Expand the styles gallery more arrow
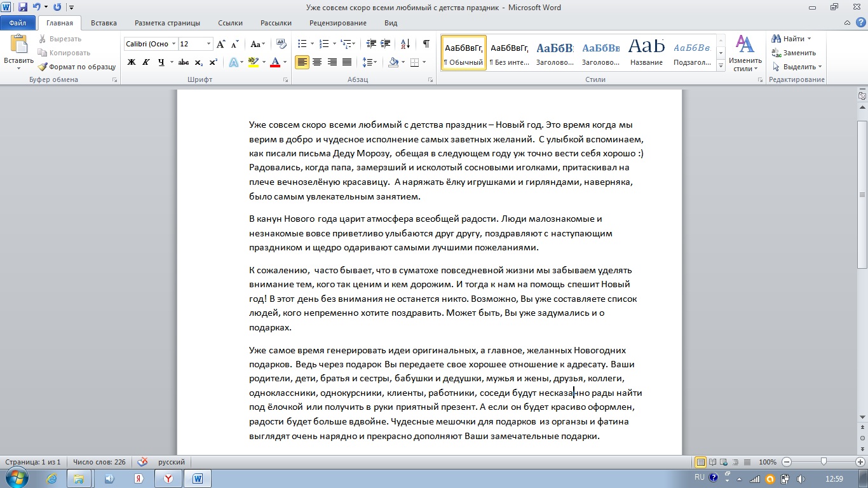 pos(721,65)
